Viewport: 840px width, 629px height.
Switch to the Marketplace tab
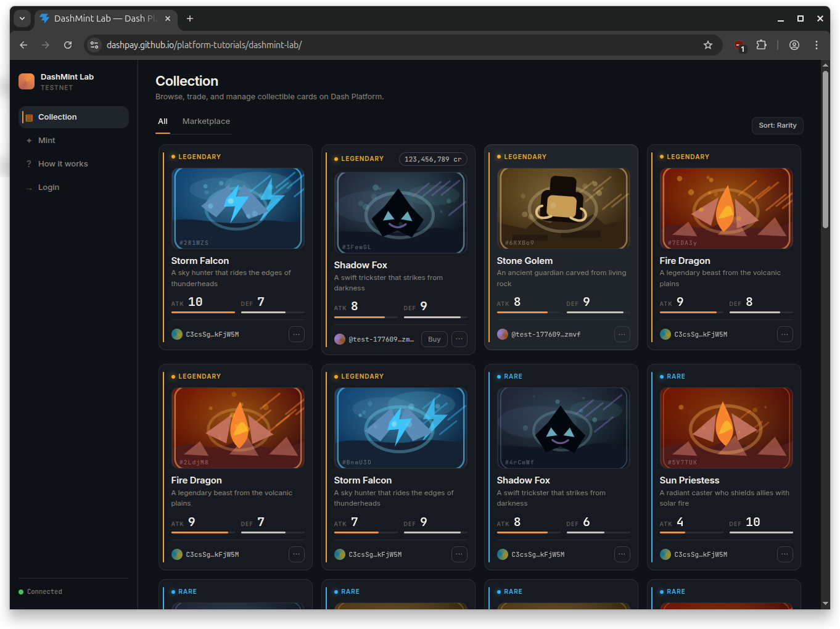[x=206, y=121]
